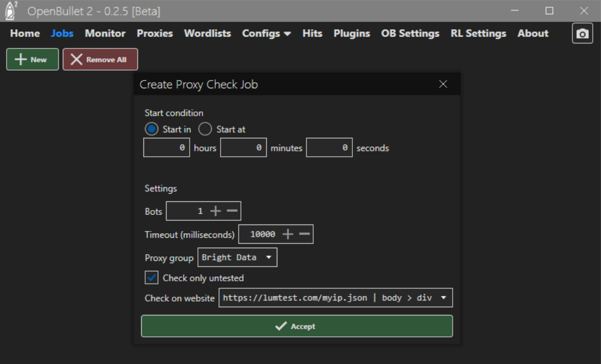Select the 'Start in' radio button
Viewport: 601px width, 364px height.
(152, 129)
